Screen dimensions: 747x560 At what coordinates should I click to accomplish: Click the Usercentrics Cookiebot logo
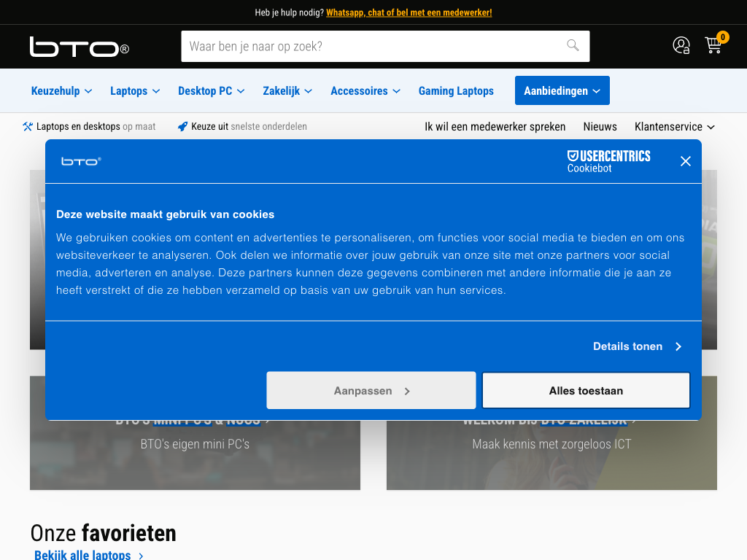point(608,161)
